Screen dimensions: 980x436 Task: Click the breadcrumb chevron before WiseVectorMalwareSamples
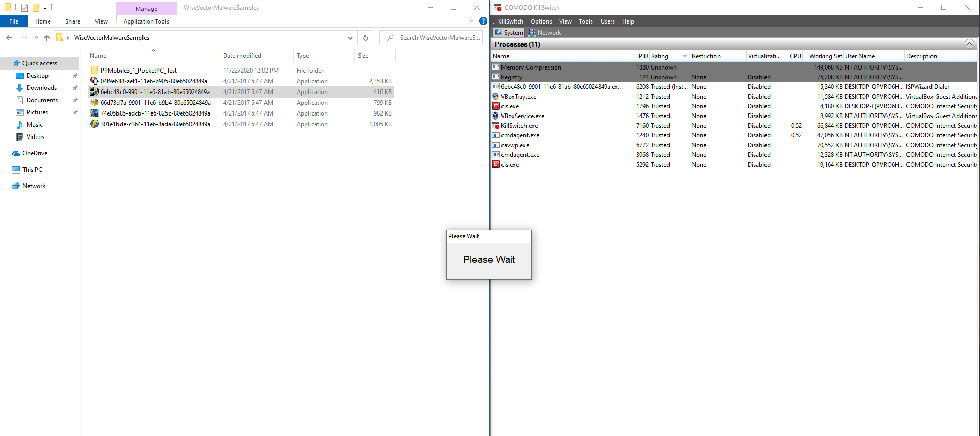pos(68,38)
